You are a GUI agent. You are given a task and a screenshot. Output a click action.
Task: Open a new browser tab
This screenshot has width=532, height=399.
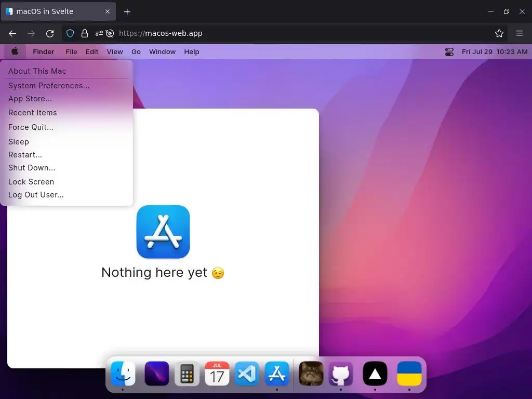click(x=127, y=12)
